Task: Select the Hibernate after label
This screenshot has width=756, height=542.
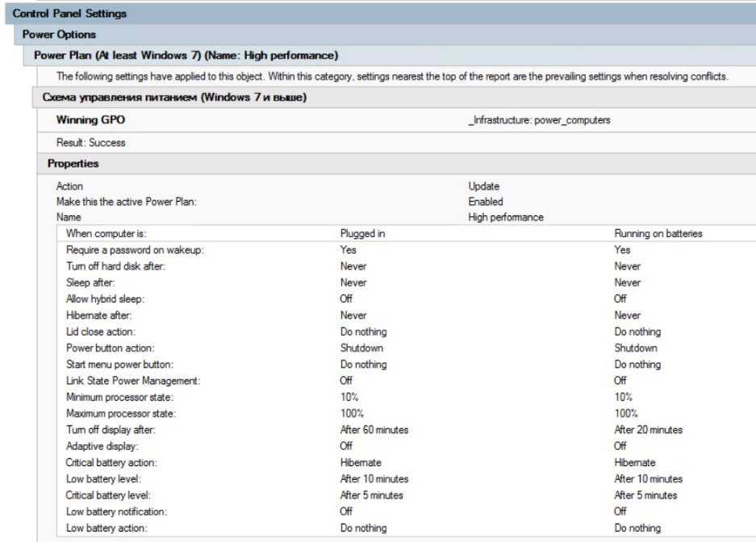Action: (x=99, y=315)
